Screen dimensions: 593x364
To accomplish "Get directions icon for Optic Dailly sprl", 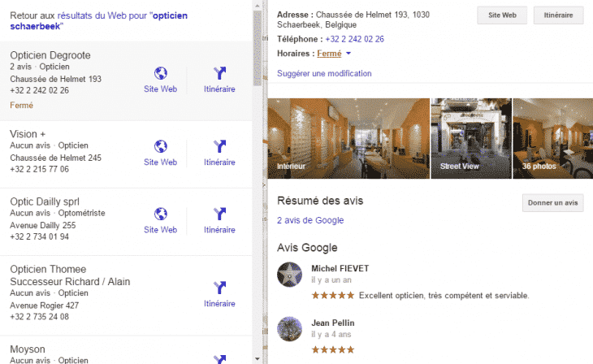I will pyautogui.click(x=219, y=214).
